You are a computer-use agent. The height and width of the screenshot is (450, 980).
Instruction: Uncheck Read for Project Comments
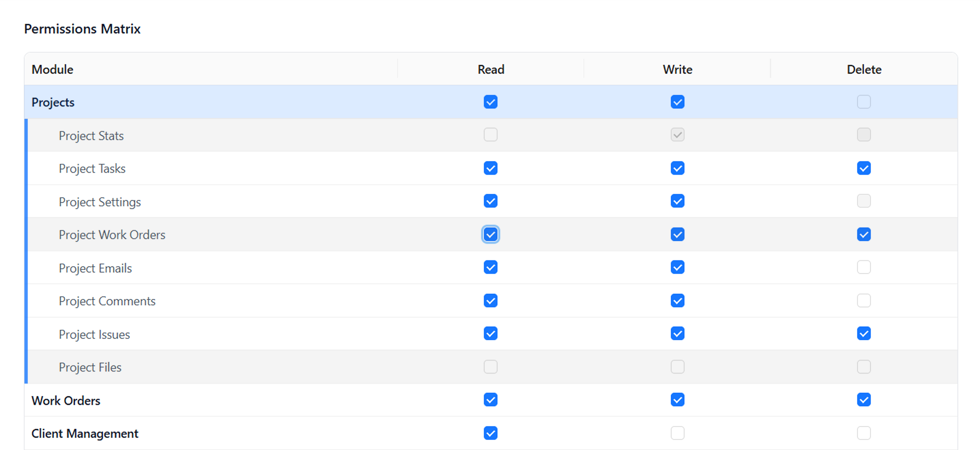(490, 300)
